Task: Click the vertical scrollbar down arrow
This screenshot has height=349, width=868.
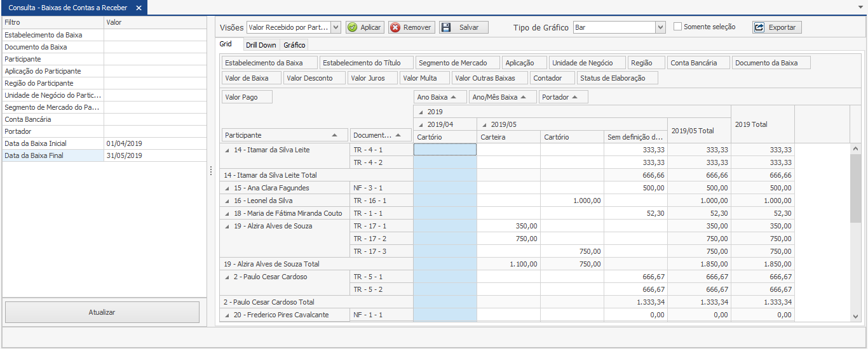Action: (855, 315)
